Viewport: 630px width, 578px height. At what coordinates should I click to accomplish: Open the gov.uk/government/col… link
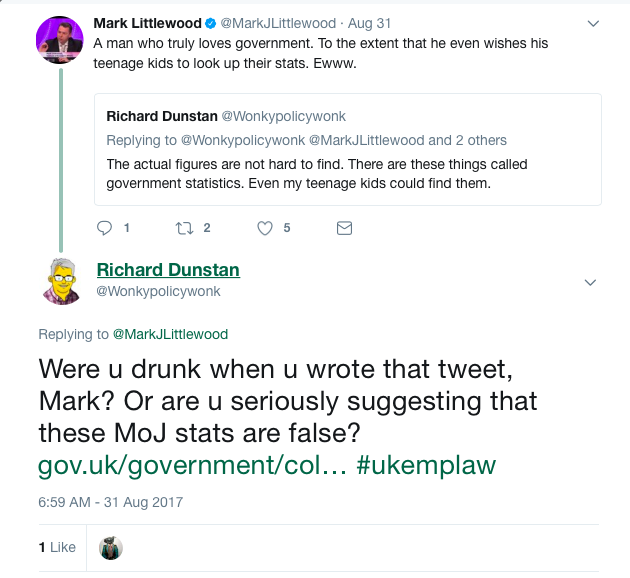[x=192, y=465]
